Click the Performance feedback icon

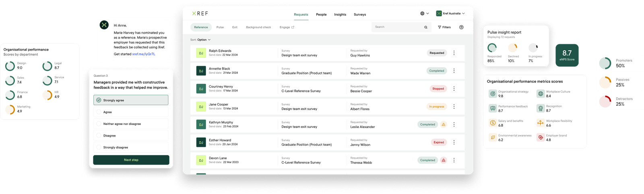click(x=493, y=108)
